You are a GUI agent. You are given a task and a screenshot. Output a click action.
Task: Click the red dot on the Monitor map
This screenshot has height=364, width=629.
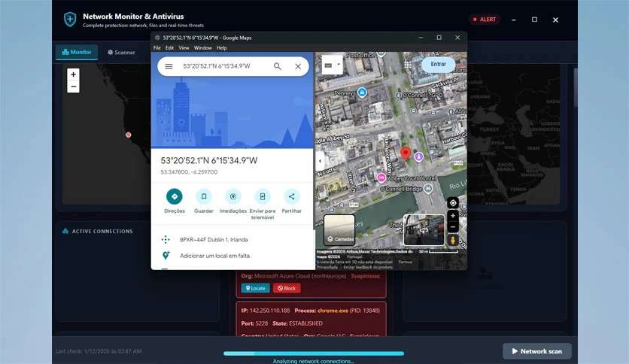tap(129, 135)
